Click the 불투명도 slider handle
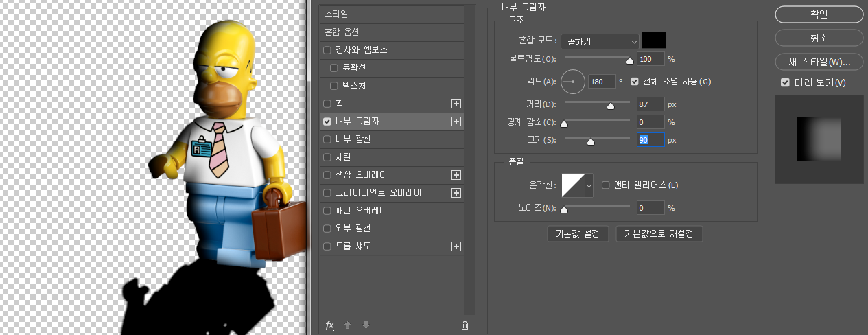Viewport: 868px width, 335px height. coord(629,60)
